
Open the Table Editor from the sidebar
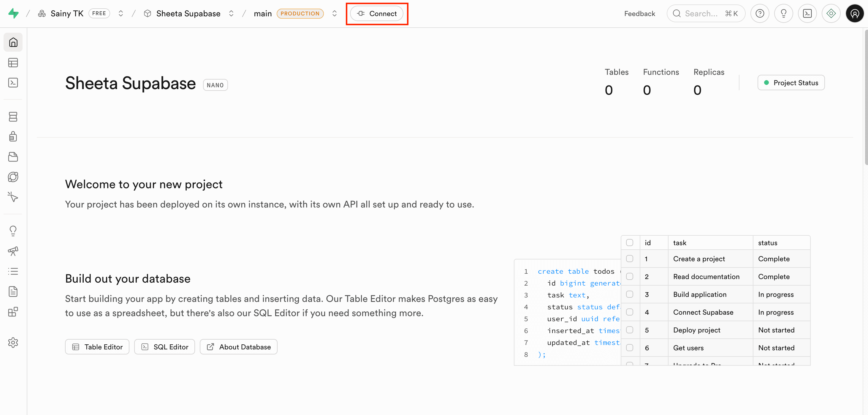(13, 63)
